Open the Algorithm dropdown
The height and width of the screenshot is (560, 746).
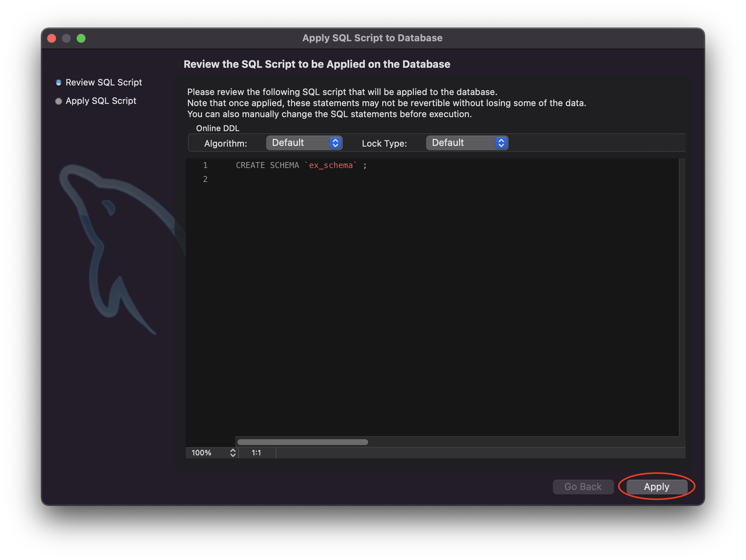(x=304, y=143)
